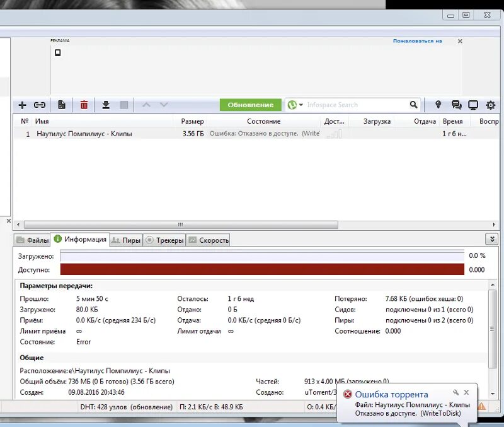The height and width of the screenshot is (427, 504).
Task: Click the Ошибка: Отказано в доступе status cell
Action: [x=264, y=134]
